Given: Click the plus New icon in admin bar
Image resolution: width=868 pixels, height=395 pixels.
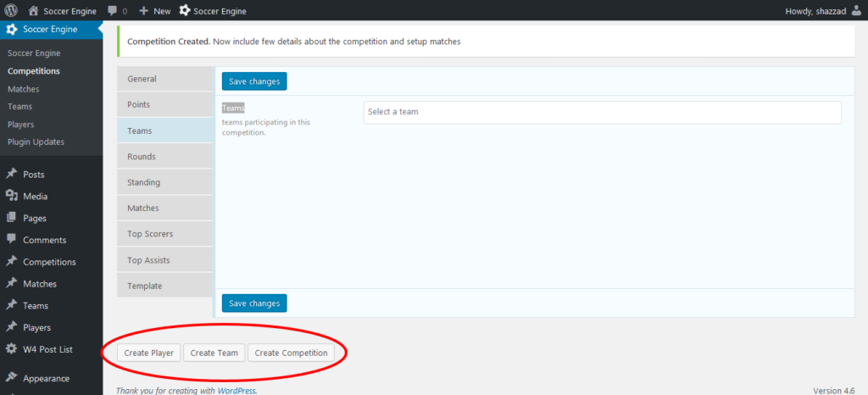Looking at the screenshot, I should point(144,12).
